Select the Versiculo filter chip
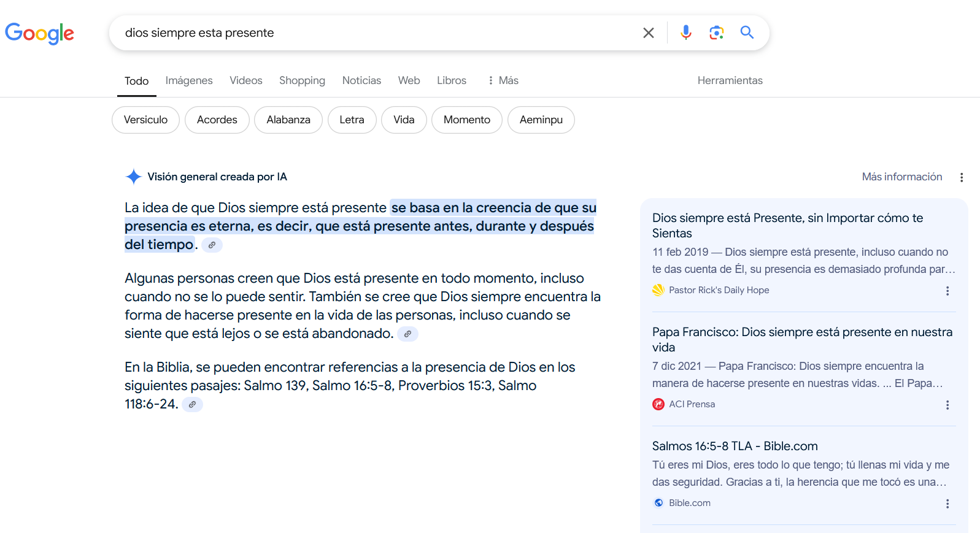The image size is (980, 533). [x=145, y=120]
